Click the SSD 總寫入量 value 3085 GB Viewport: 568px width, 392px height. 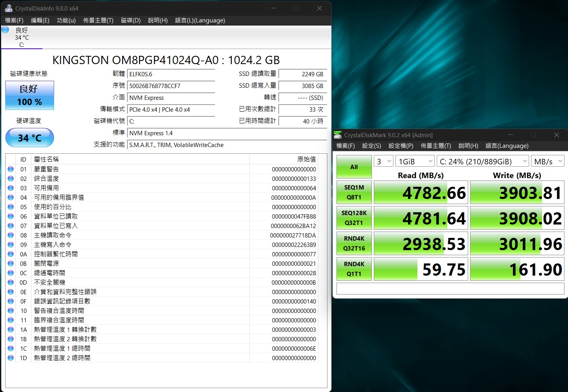[x=303, y=86]
